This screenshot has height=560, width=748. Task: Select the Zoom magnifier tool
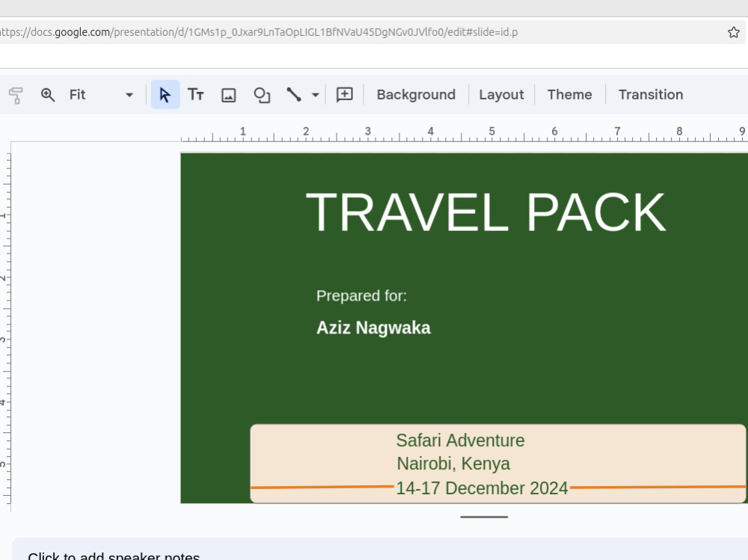(x=48, y=95)
